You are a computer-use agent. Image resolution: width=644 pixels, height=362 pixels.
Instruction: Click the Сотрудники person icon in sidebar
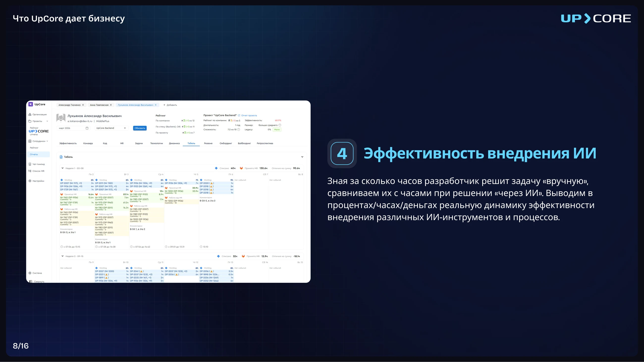(x=30, y=141)
